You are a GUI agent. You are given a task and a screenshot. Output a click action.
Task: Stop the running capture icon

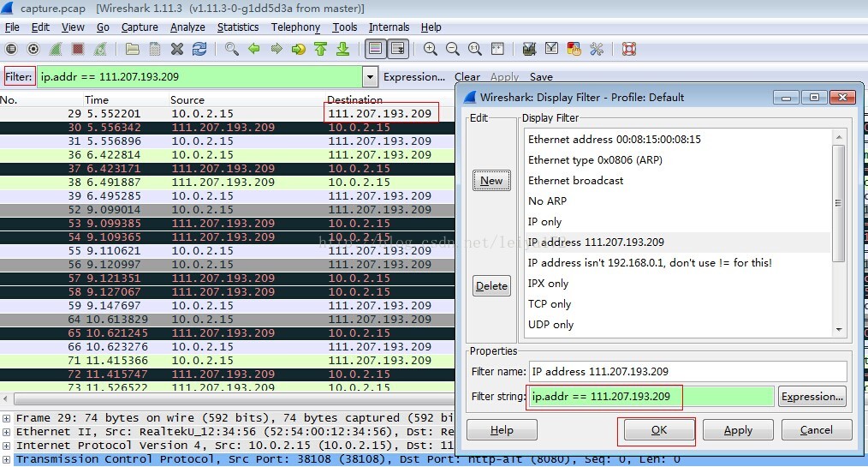78,50
